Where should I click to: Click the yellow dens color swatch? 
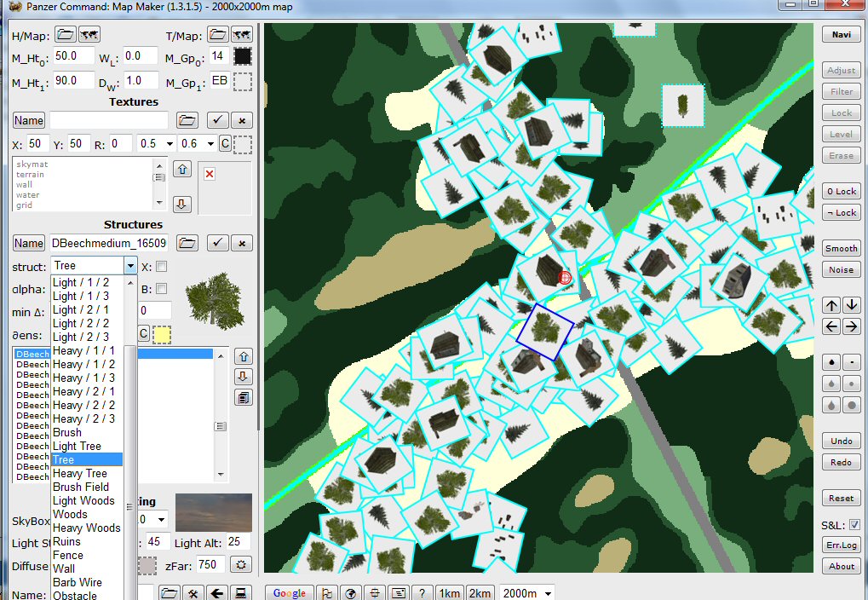(x=162, y=335)
